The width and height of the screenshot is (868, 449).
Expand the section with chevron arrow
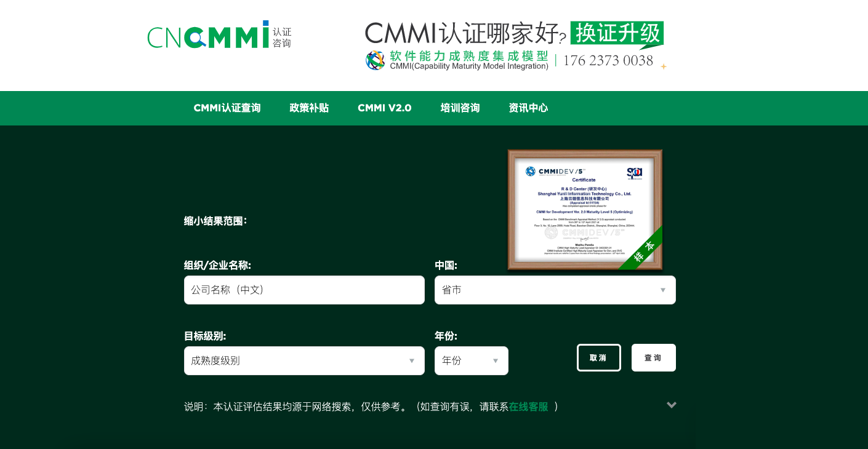point(672,405)
